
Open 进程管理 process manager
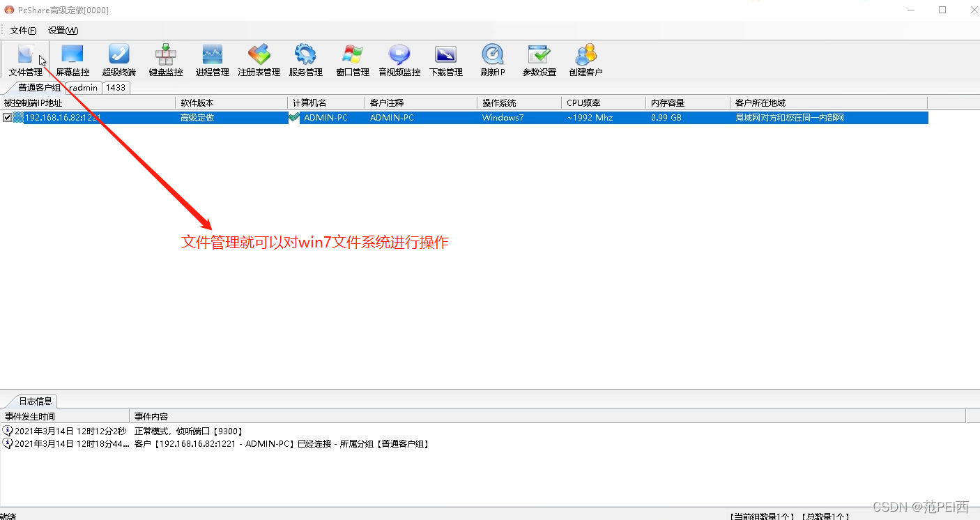coord(213,60)
